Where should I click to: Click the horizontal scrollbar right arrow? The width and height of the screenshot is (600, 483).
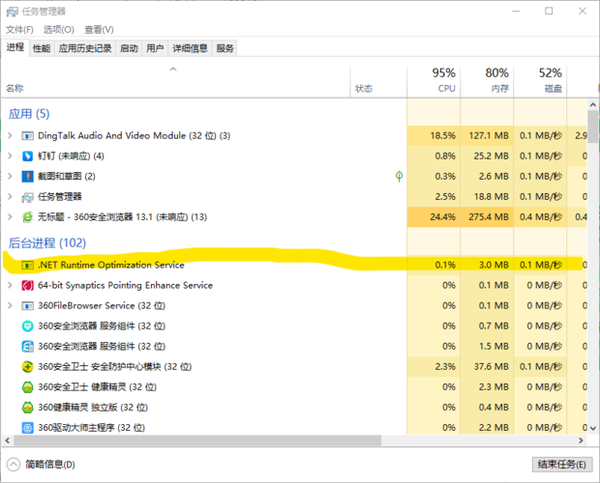(581, 441)
